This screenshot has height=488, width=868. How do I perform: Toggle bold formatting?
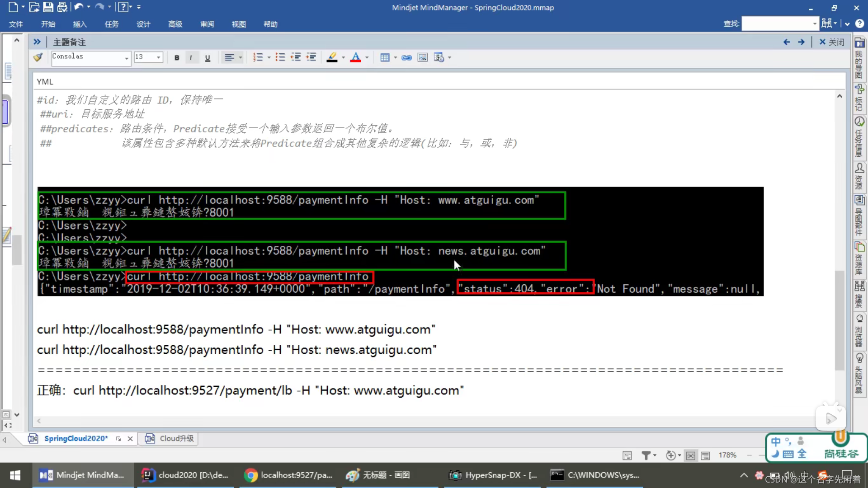tap(177, 57)
